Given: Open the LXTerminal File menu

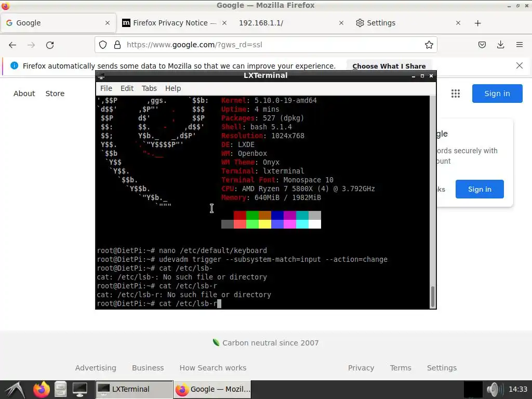Looking at the screenshot, I should pyautogui.click(x=106, y=88).
